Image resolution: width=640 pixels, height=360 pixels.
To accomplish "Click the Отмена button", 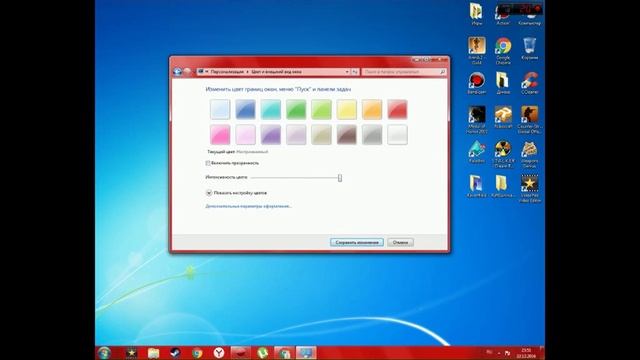I will click(400, 242).
